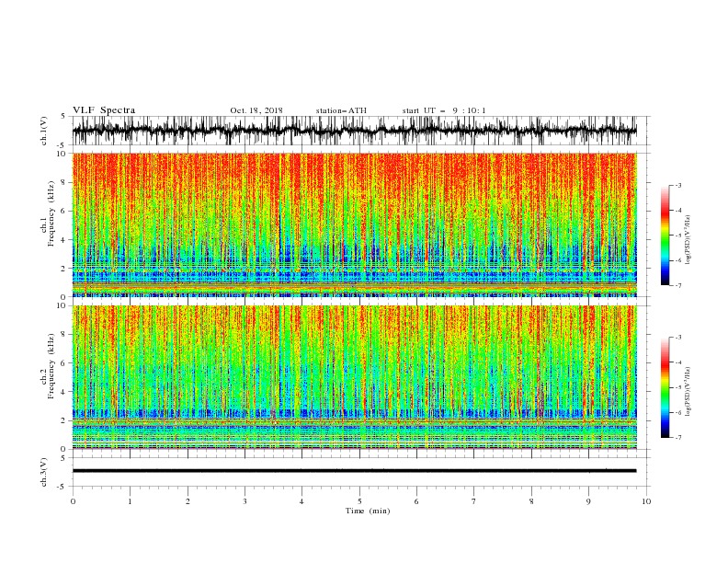Click time axis tick label "6"

pos(416,501)
